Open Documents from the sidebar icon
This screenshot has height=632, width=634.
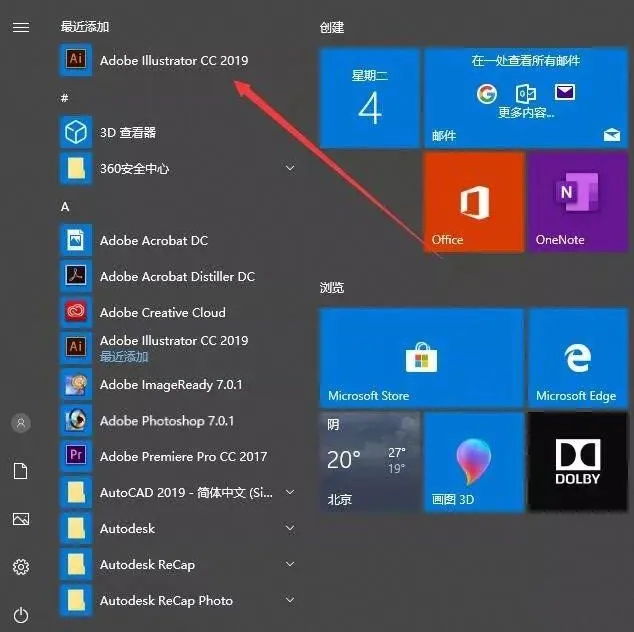21,471
